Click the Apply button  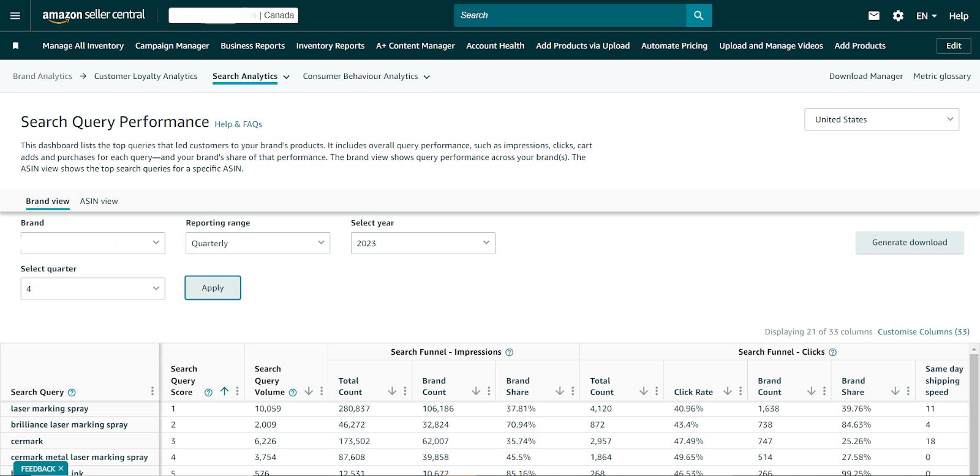tap(213, 288)
